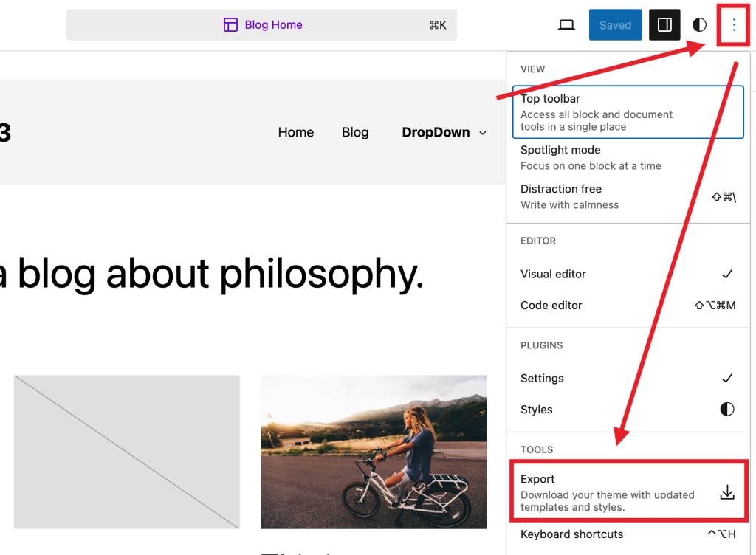
Task: Open Keyboard shortcuts from the menu
Action: point(571,534)
